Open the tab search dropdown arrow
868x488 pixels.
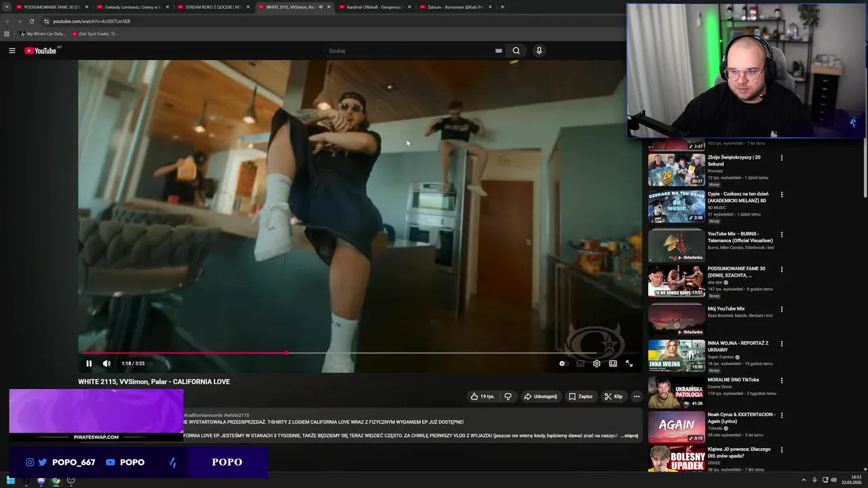tap(7, 7)
